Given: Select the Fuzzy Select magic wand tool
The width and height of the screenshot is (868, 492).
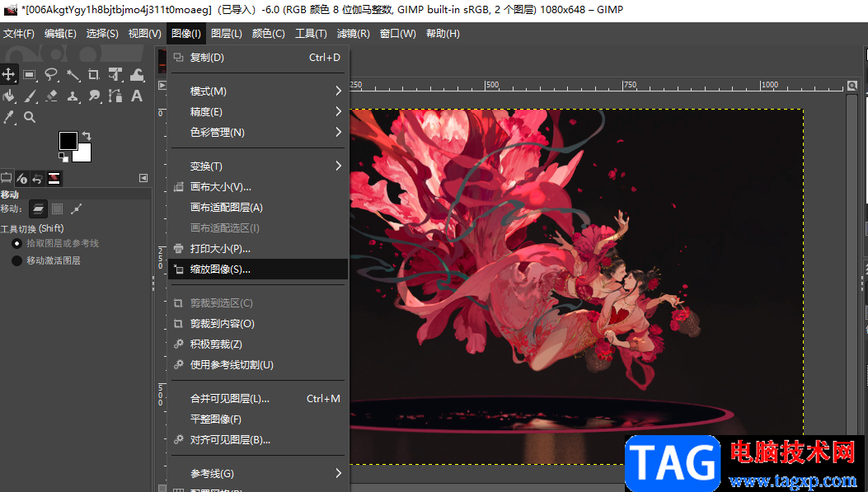Looking at the screenshot, I should pos(73,74).
